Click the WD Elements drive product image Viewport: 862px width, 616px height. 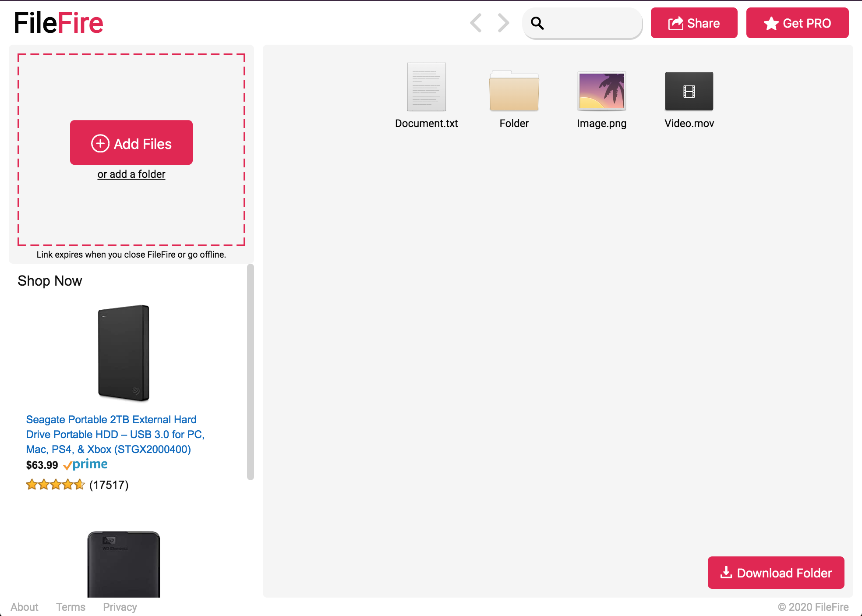coord(124,564)
